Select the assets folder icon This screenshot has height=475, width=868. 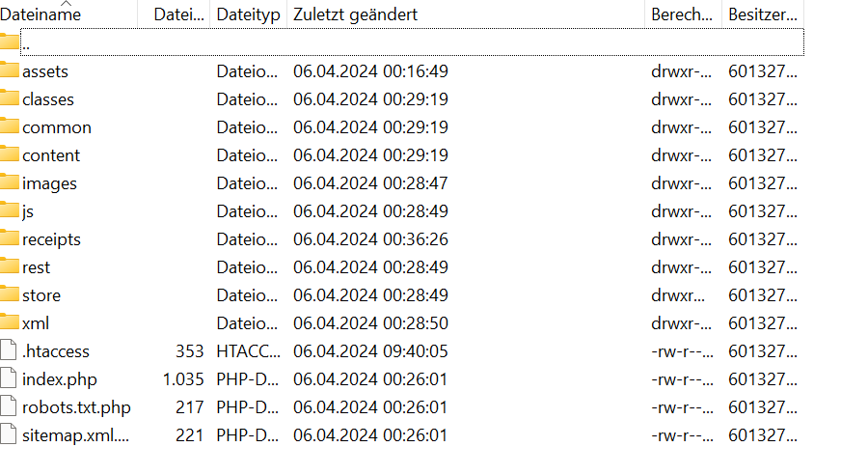click(x=10, y=70)
